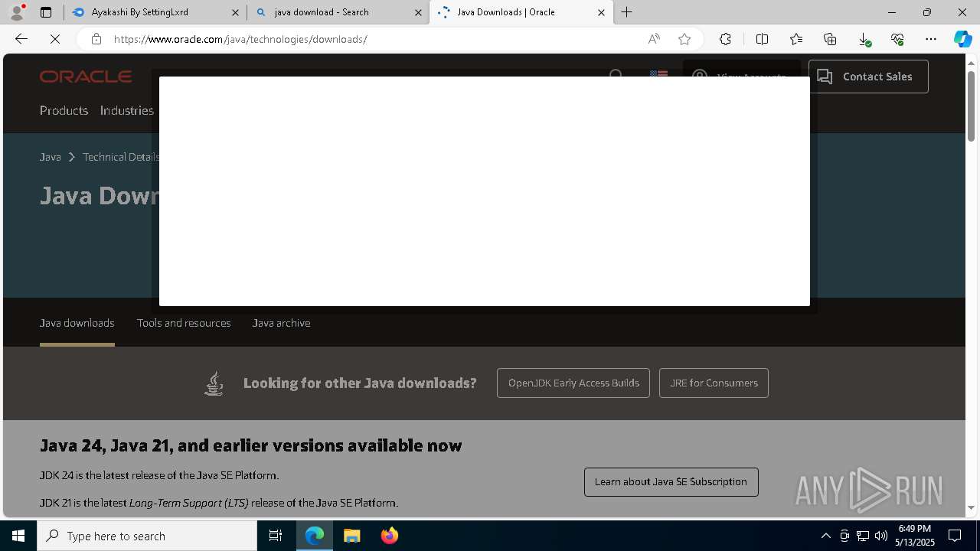Click the address bar URL field
The image size is (980, 551).
click(x=375, y=39)
